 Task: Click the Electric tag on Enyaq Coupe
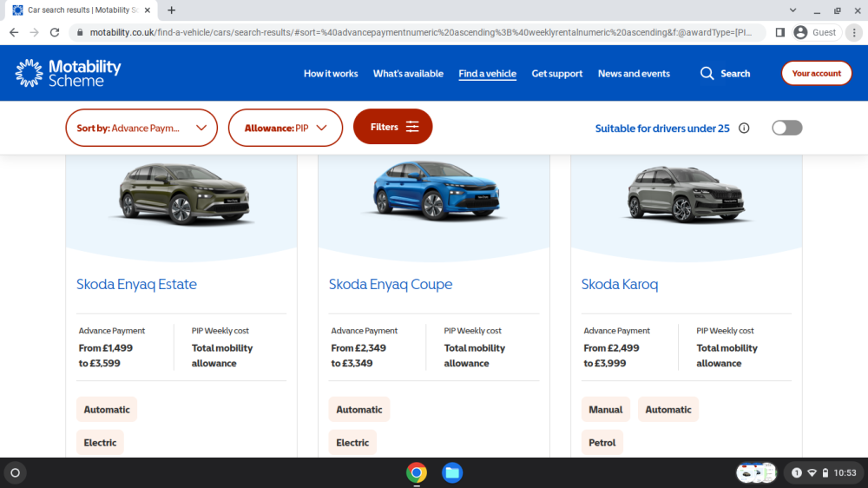(x=352, y=443)
